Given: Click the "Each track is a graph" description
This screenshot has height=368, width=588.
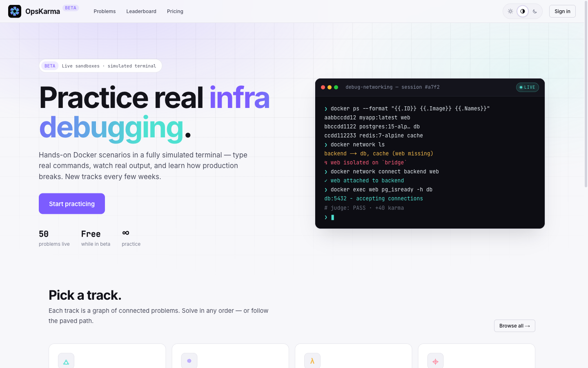Looking at the screenshot, I should [x=158, y=316].
